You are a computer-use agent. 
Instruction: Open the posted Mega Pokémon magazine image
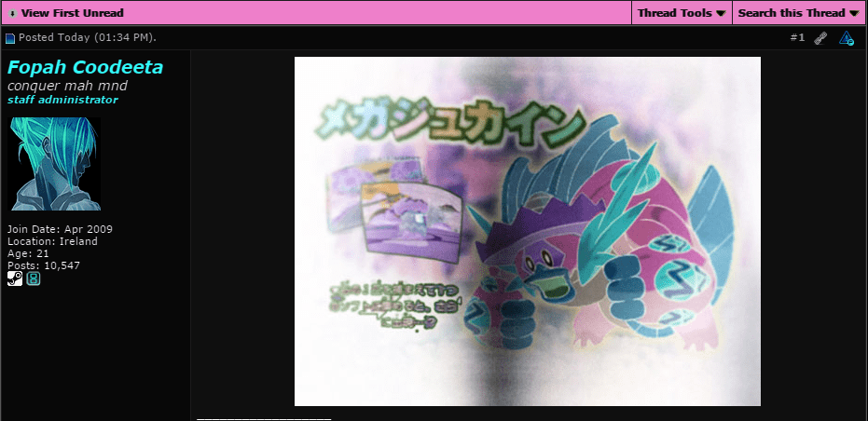[527, 231]
